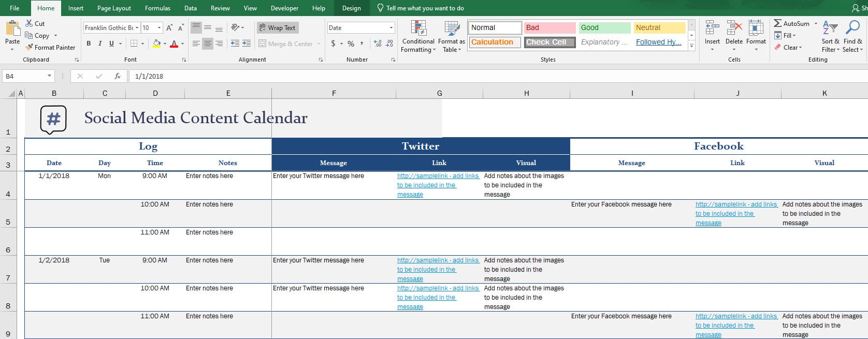This screenshot has width=868, height=339.
Task: Click the Select All corner triangle
Action: coord(12,94)
